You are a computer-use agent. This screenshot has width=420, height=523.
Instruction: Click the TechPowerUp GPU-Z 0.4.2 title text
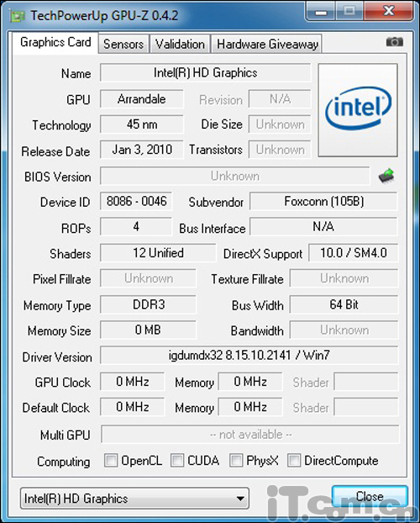104,16
